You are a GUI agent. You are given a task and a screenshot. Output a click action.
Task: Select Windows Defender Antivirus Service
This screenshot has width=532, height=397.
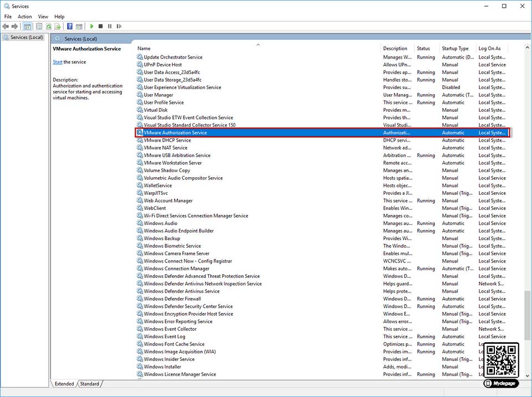coord(323,291)
